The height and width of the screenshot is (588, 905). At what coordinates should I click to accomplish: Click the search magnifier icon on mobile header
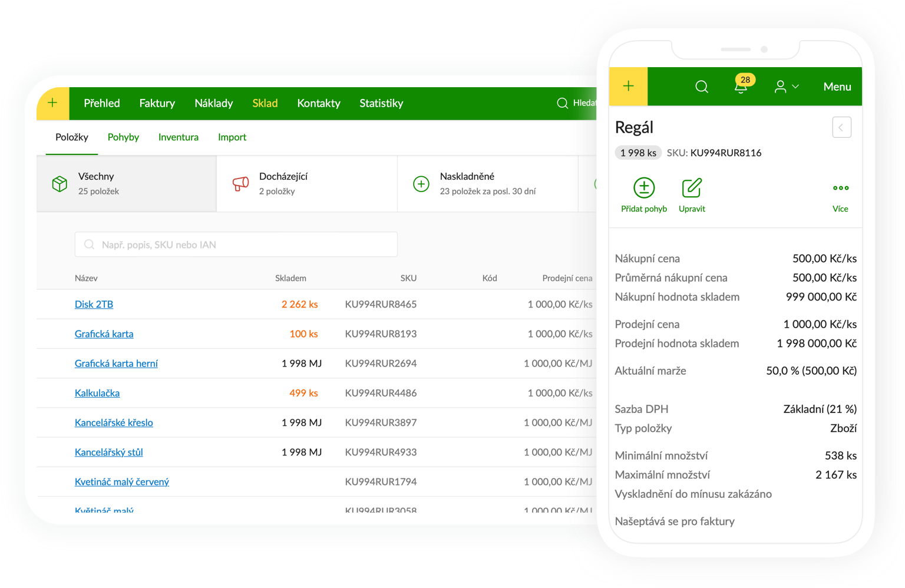[701, 87]
